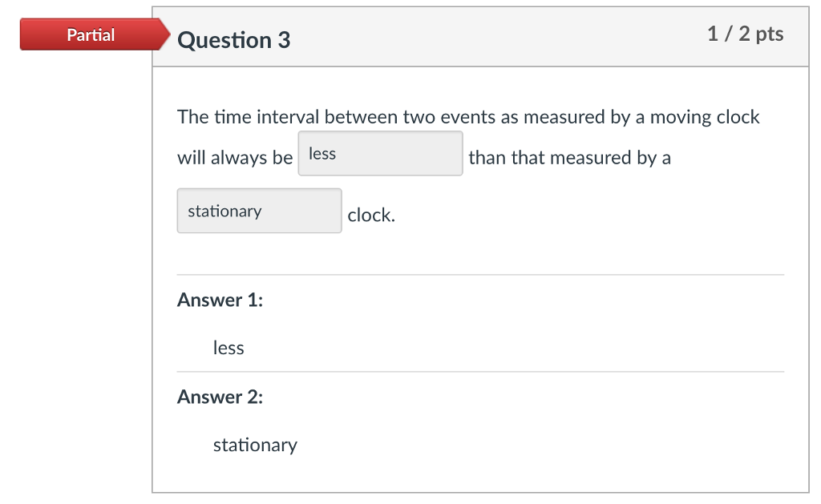Click the word 'clock.' after the stationary blank
Viewport: 821px width, 504px height.
coord(371,215)
